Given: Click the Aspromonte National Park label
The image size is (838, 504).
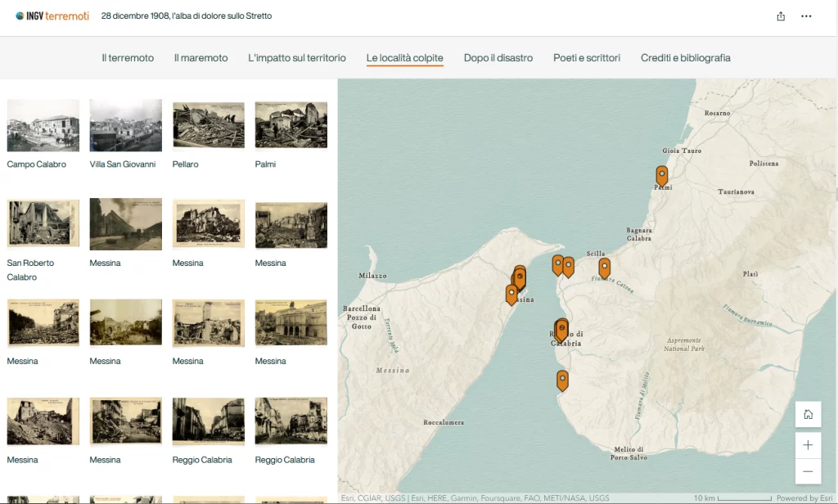Looking at the screenshot, I should 684,344.
